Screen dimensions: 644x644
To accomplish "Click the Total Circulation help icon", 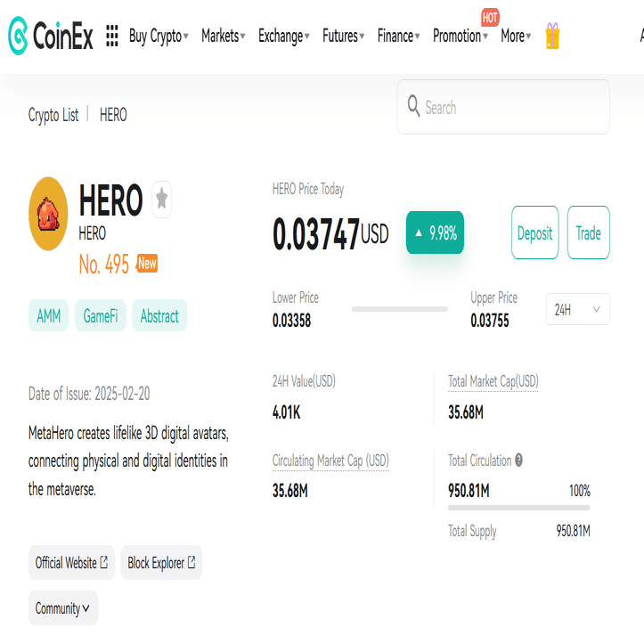I will click(518, 460).
